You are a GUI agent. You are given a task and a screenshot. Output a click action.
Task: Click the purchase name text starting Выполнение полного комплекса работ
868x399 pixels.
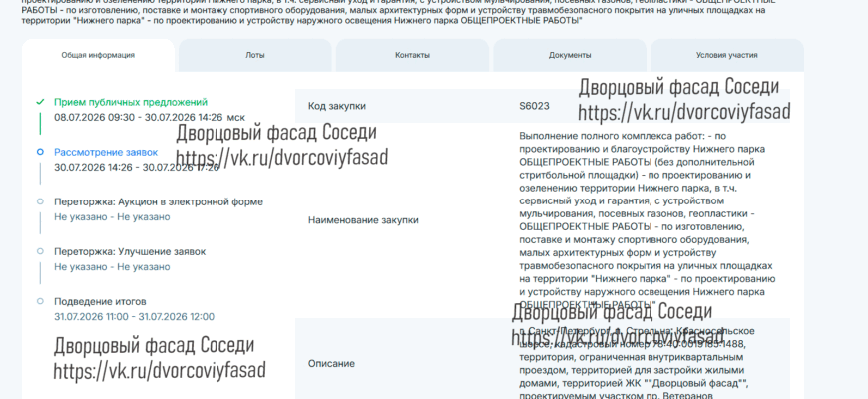coord(648,220)
